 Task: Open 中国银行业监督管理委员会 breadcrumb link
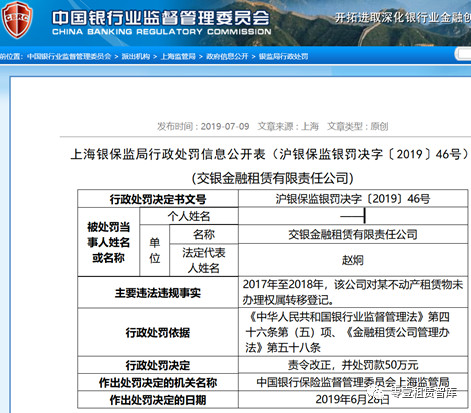click(x=69, y=56)
